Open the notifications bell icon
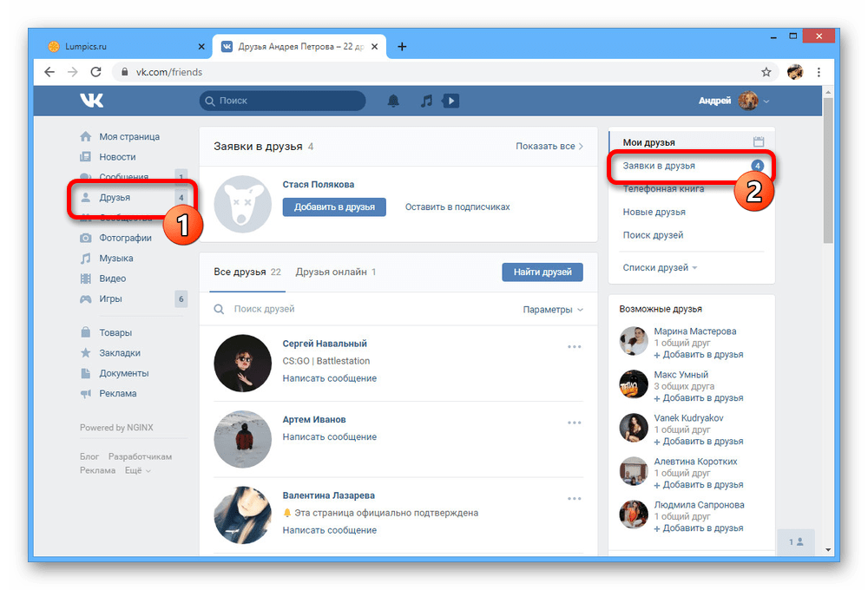Screen dimensions: 868x590 pos(393,102)
